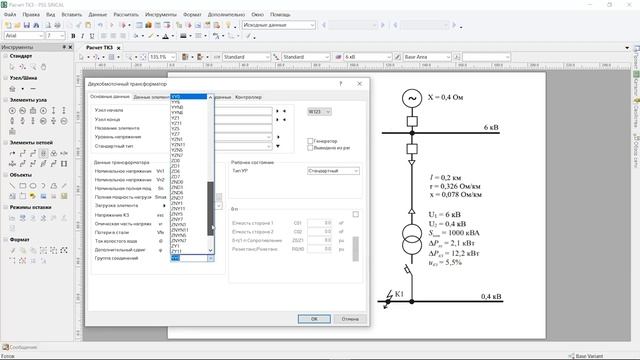Click Отмена button in transformer dialog

tap(350, 319)
